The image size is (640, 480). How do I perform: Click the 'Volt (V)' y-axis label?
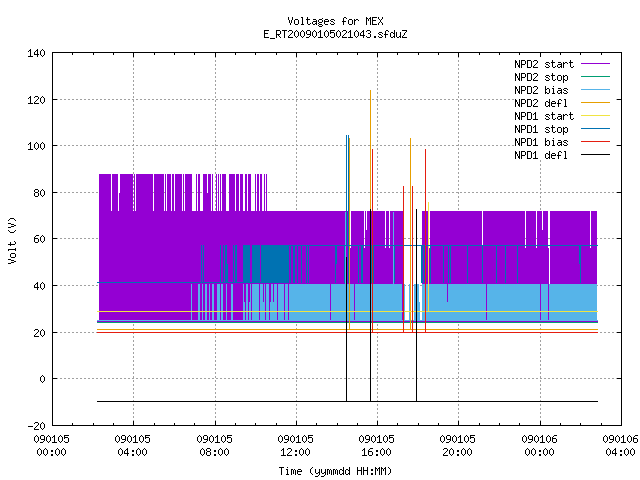[12, 240]
